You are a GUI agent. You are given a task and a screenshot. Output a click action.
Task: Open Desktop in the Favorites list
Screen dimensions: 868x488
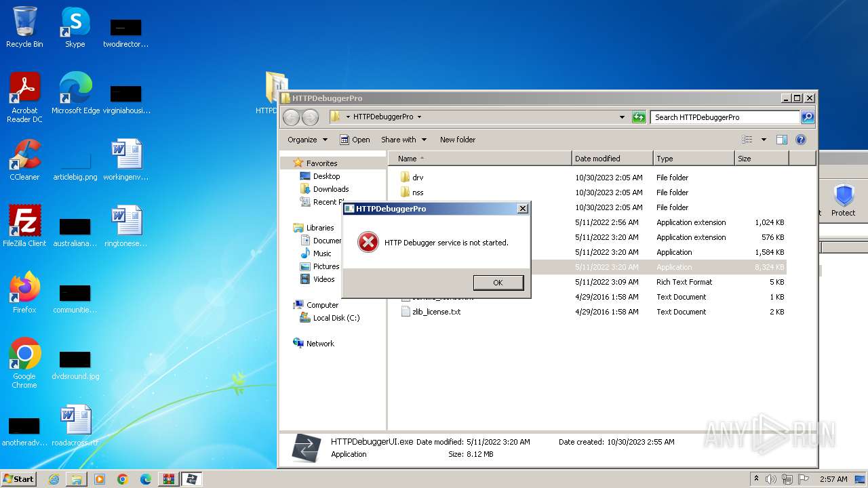326,176
